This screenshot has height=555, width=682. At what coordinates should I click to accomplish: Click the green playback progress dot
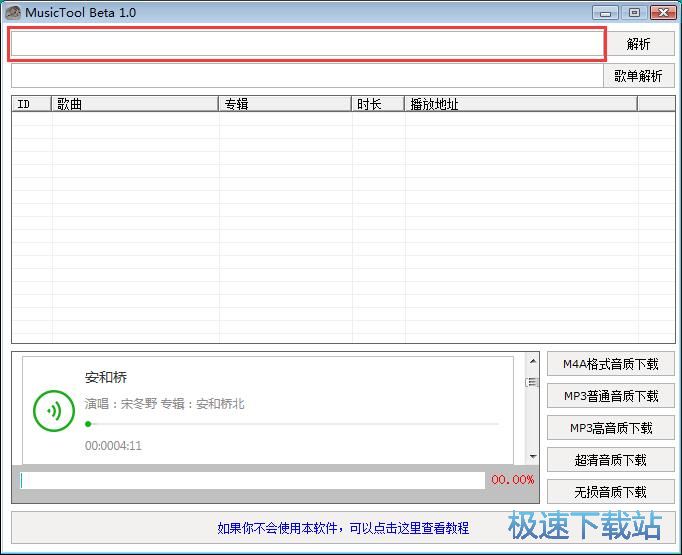(x=88, y=424)
